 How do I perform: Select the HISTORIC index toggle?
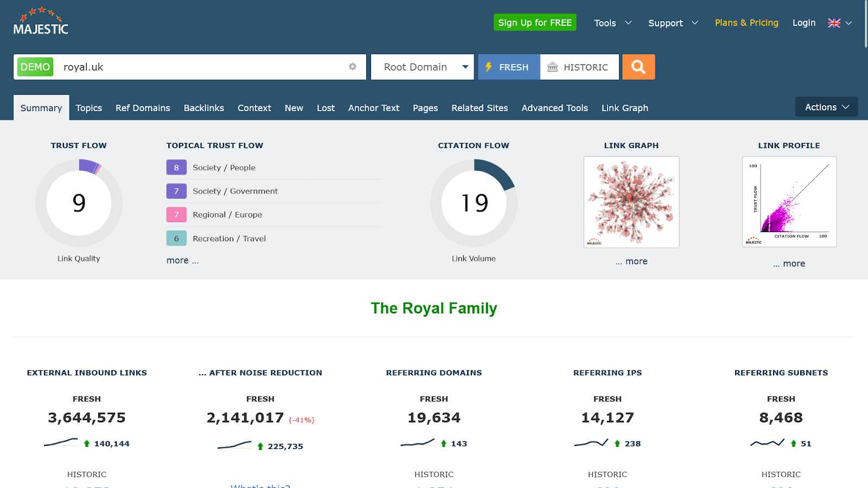click(x=579, y=67)
